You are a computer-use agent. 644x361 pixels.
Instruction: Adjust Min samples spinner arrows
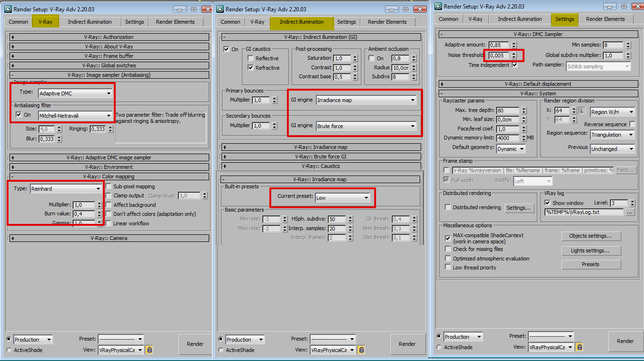(628, 45)
